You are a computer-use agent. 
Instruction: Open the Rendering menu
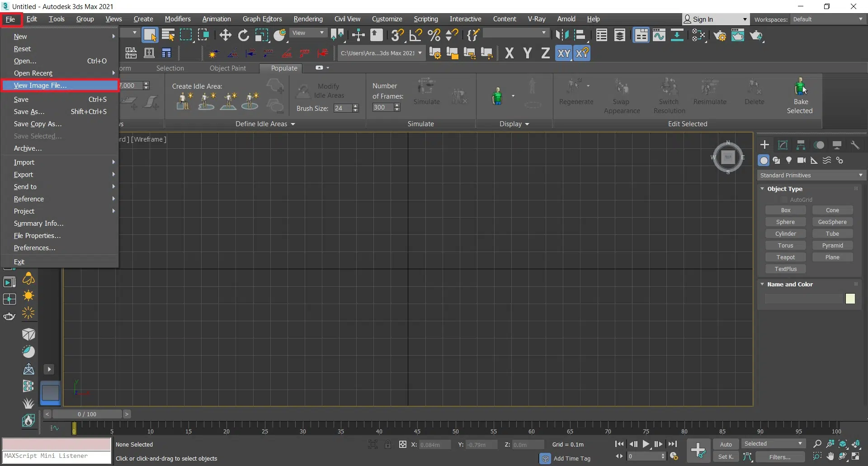point(308,19)
